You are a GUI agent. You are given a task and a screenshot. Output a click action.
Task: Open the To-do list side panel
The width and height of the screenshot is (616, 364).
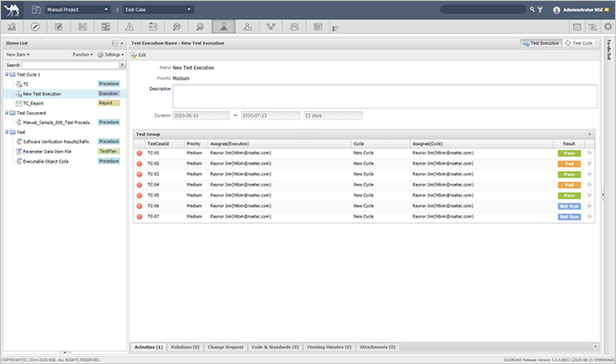pyautogui.click(x=609, y=50)
